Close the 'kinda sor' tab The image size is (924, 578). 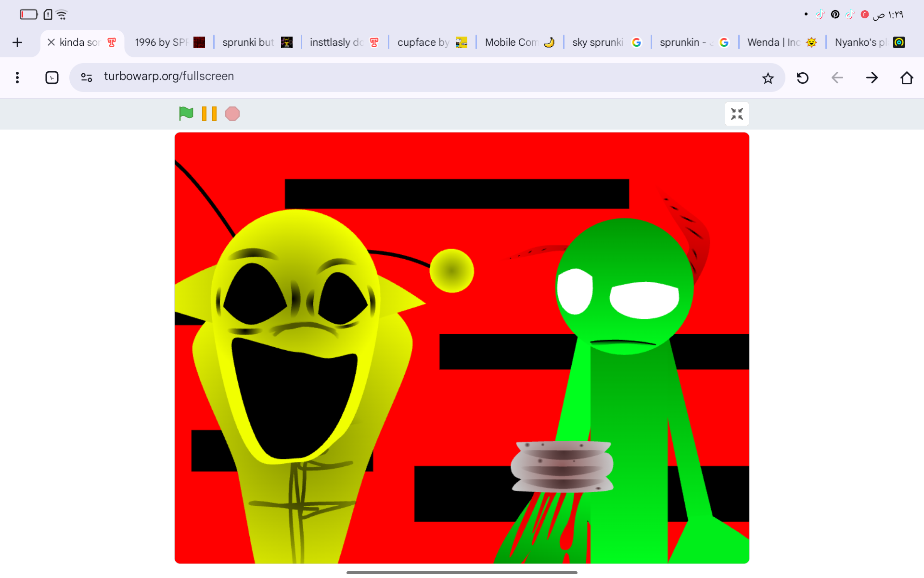51,42
